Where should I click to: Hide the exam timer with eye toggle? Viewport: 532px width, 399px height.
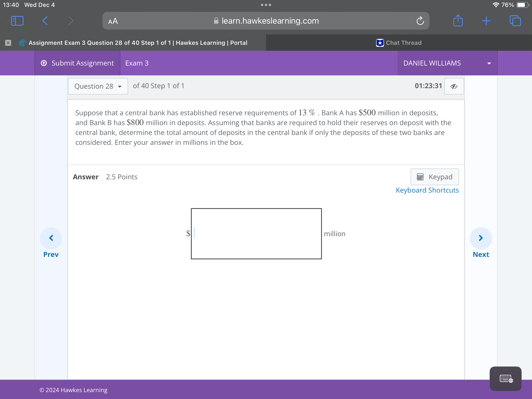coord(454,86)
